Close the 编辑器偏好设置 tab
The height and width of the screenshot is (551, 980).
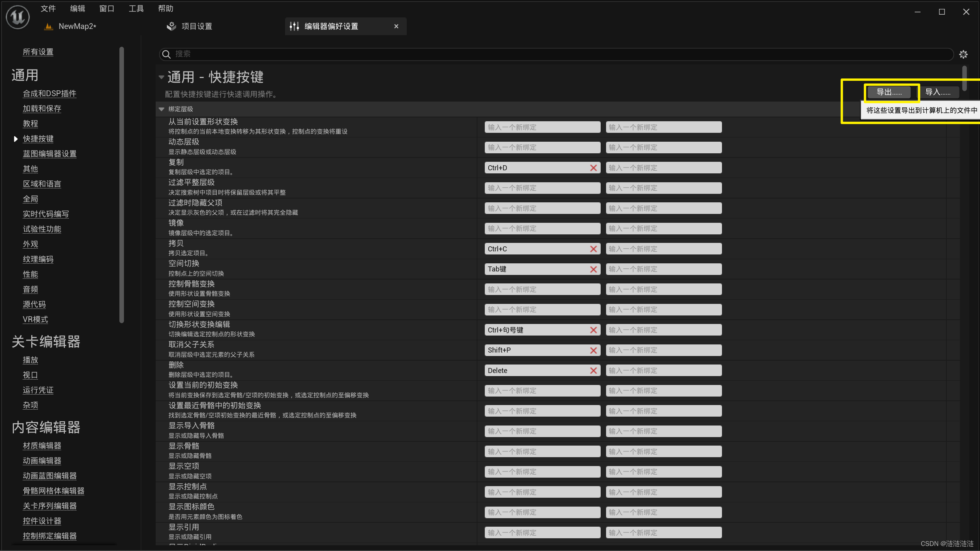coord(396,26)
